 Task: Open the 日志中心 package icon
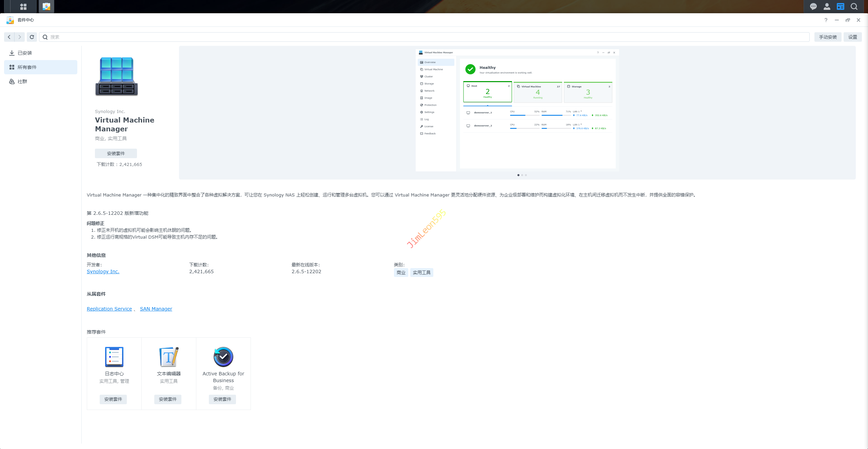114,357
